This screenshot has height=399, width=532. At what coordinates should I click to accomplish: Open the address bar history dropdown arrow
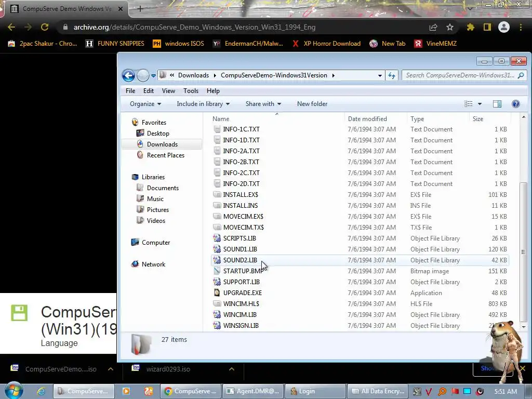click(380, 76)
